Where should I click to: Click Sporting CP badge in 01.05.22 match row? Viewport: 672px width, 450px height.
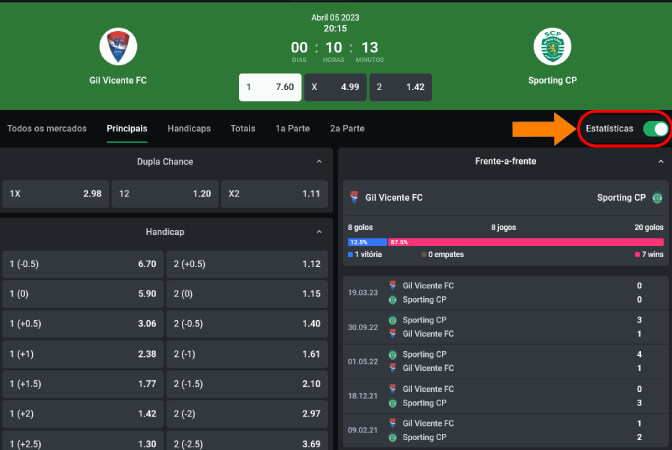393,354
